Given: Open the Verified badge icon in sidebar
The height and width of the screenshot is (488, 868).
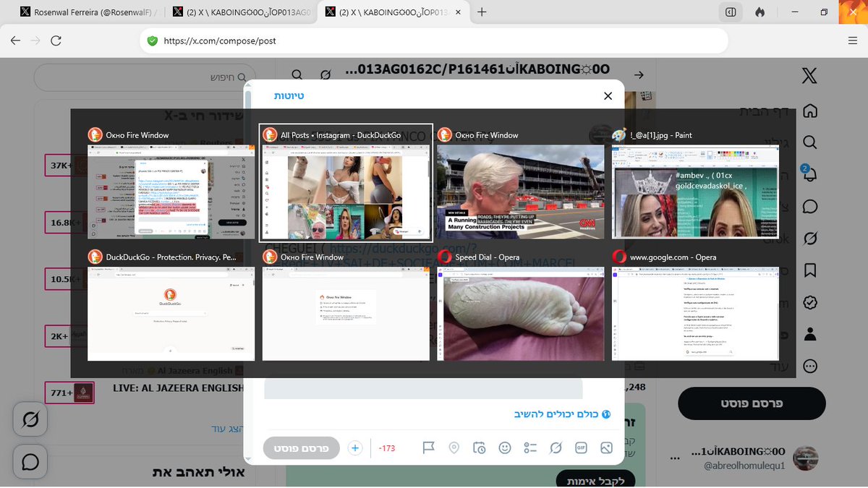Looking at the screenshot, I should click(x=810, y=301).
